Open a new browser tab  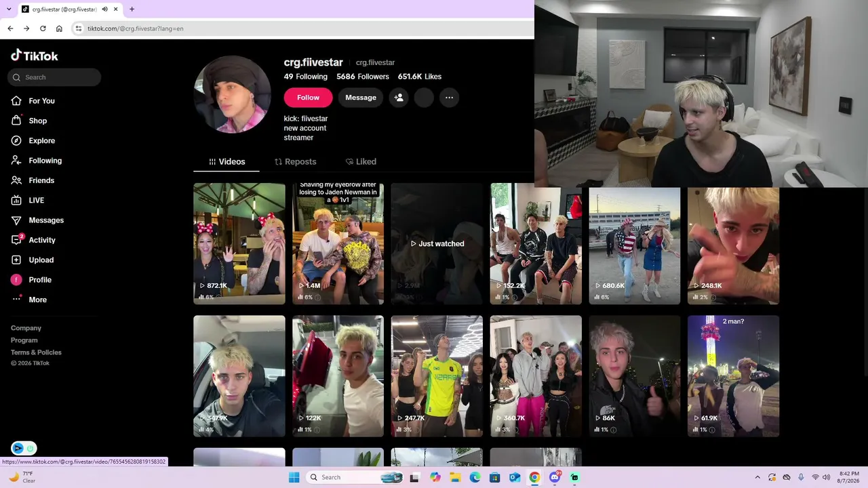[132, 9]
